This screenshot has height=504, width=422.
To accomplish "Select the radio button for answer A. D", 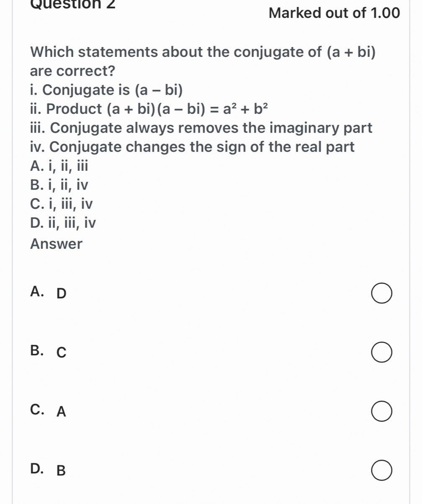I will 381,294.
